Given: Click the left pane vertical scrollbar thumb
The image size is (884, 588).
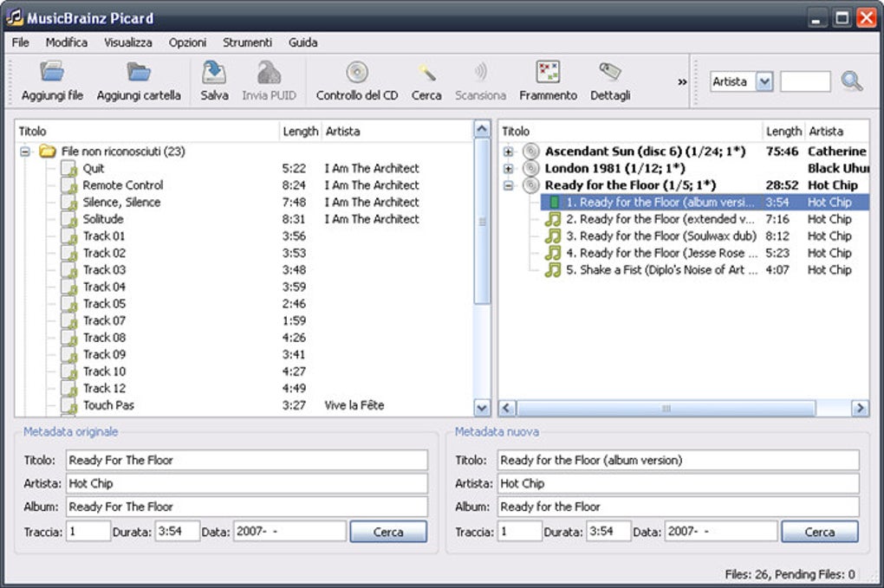Looking at the screenshot, I should click(482, 222).
